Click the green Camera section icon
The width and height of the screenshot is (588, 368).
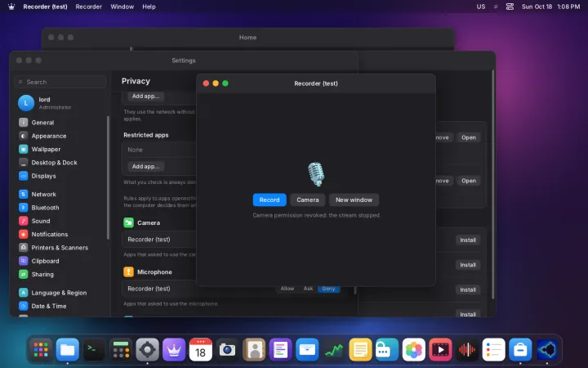[128, 222]
